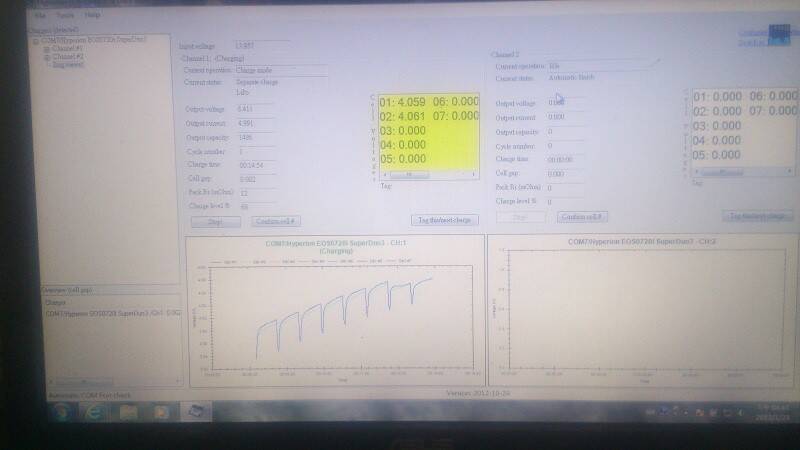Image resolution: width=800 pixels, height=450 pixels.
Task: Click Channel 2 Confirm cell # button
Action: (582, 217)
